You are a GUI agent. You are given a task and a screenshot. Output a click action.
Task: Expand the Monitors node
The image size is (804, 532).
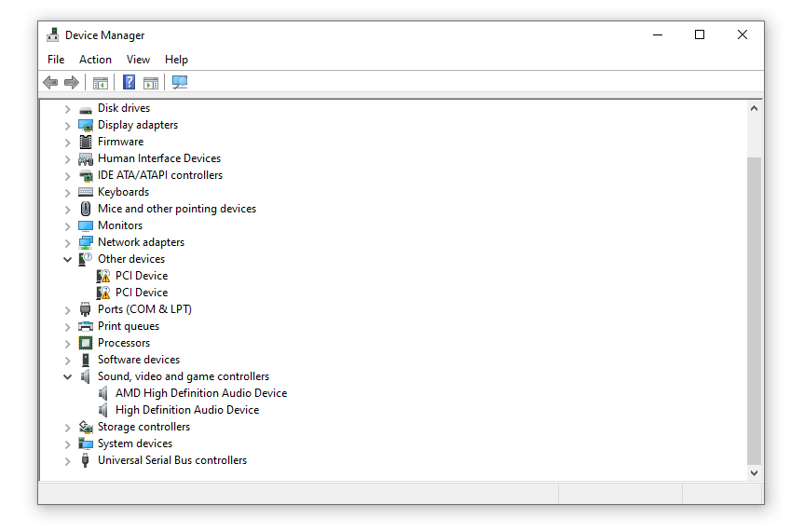pos(68,225)
